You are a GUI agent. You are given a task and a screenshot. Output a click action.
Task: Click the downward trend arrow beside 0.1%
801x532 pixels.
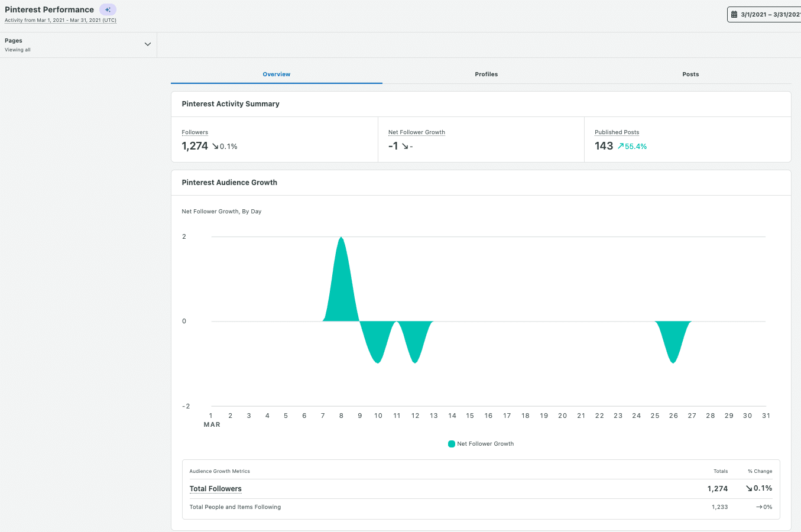tap(215, 146)
